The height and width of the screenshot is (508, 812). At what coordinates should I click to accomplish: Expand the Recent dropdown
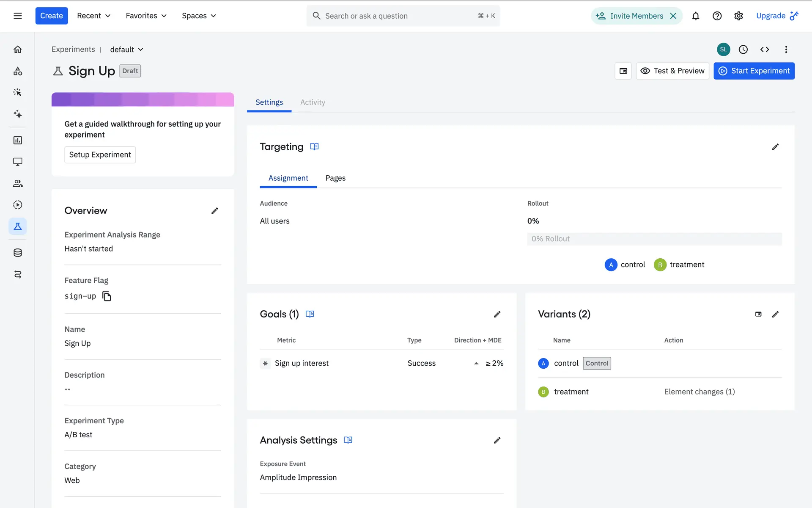pyautogui.click(x=93, y=16)
